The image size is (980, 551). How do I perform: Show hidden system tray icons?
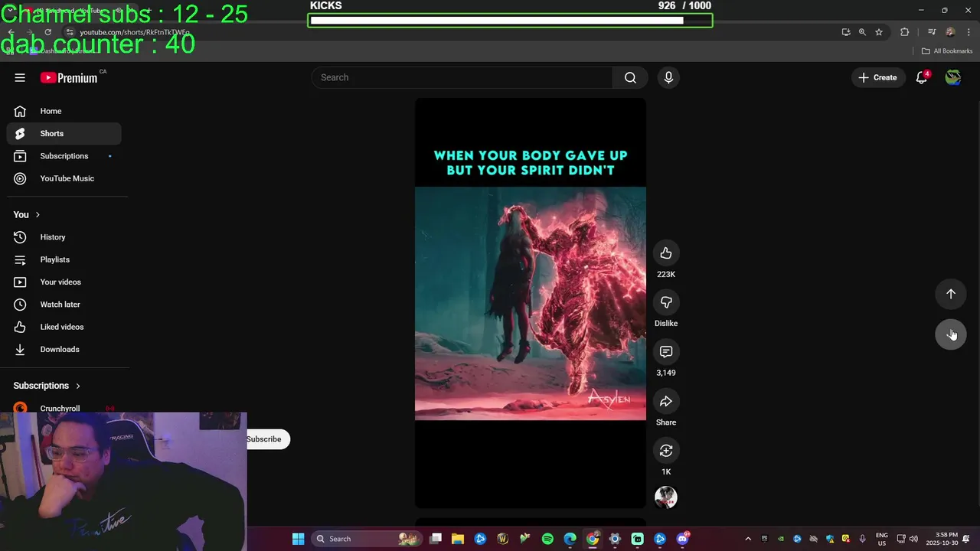coord(748,539)
